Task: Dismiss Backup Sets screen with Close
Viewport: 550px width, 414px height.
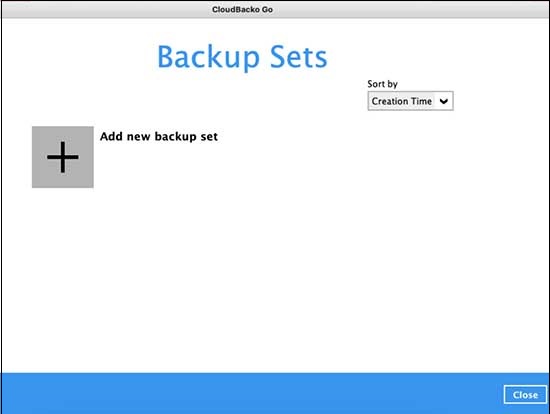Action: click(x=525, y=395)
